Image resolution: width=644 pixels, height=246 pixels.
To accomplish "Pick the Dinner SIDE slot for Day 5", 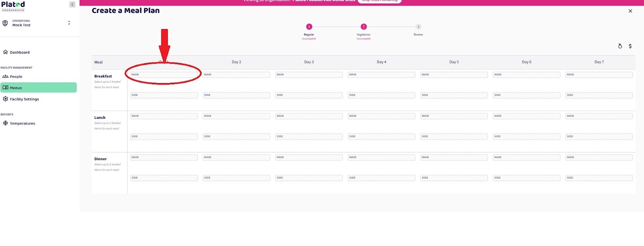I will coord(454,178).
